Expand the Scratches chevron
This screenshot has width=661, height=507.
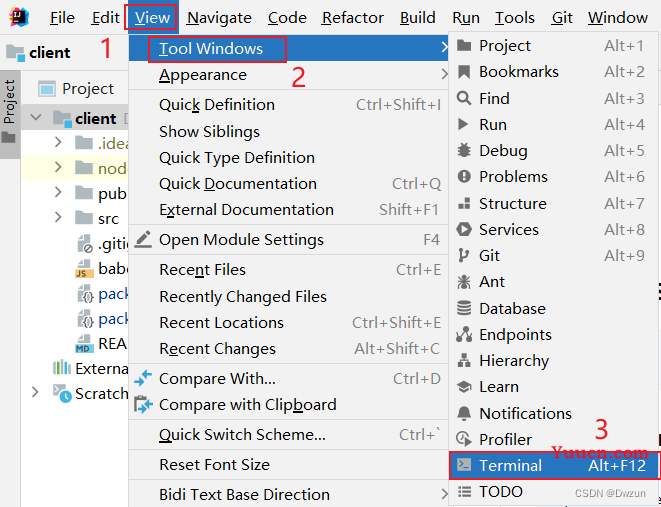pyautogui.click(x=35, y=393)
